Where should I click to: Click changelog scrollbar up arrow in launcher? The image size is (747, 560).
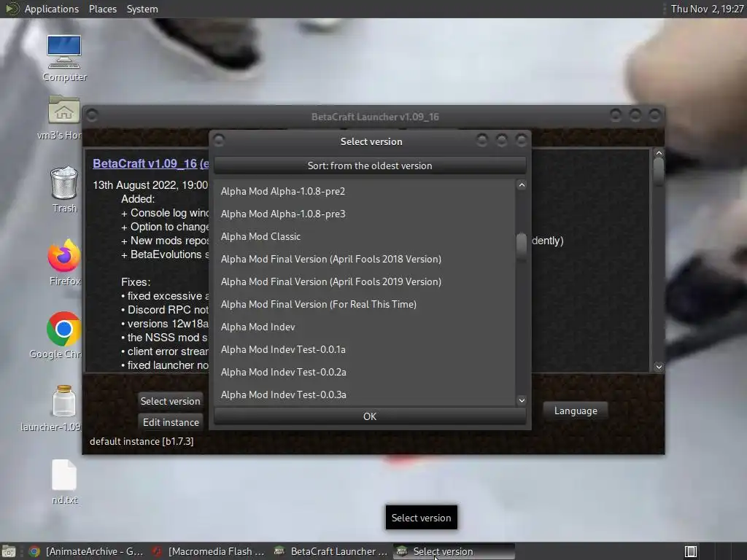coord(659,153)
